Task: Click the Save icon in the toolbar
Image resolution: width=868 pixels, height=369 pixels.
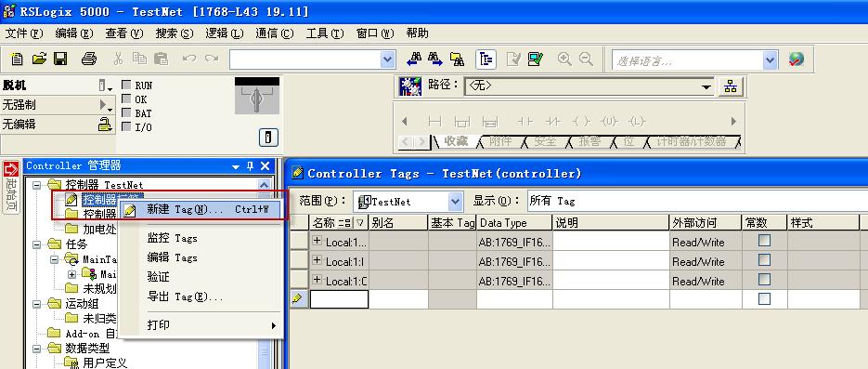Action: point(60,59)
